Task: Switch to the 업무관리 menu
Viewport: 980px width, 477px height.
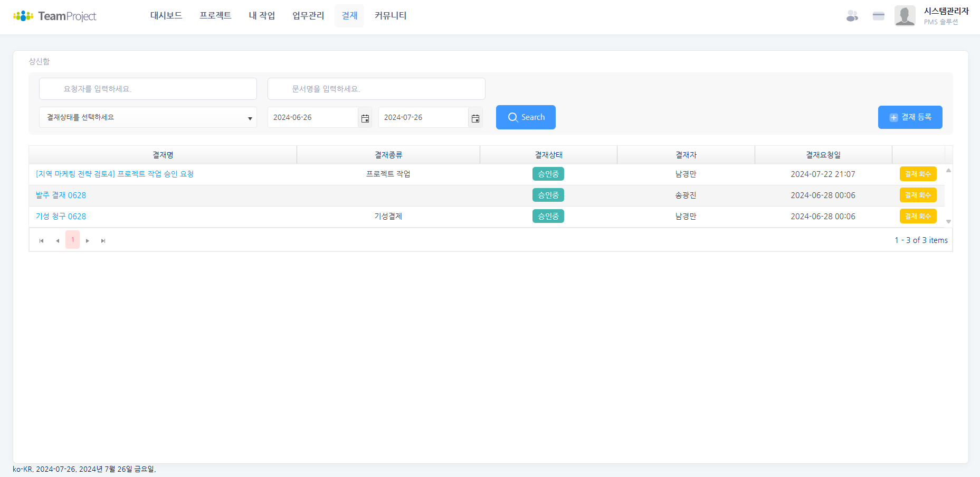Action: (308, 16)
